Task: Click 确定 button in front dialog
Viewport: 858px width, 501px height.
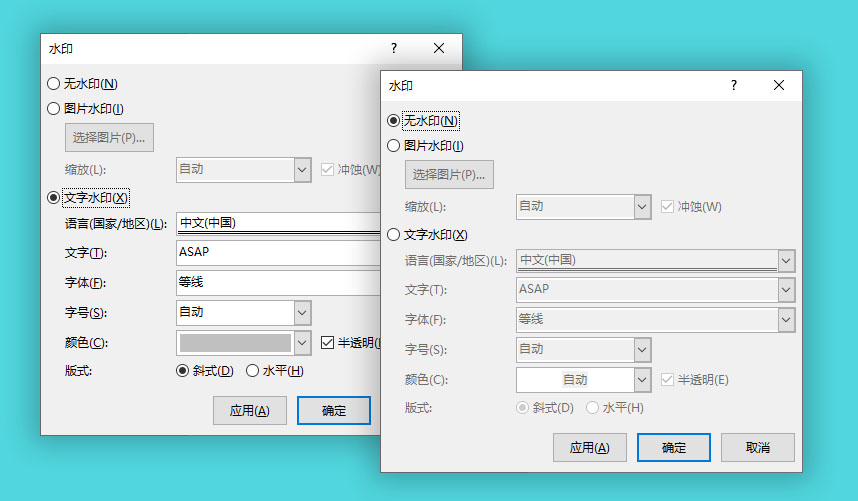Action: (674, 447)
